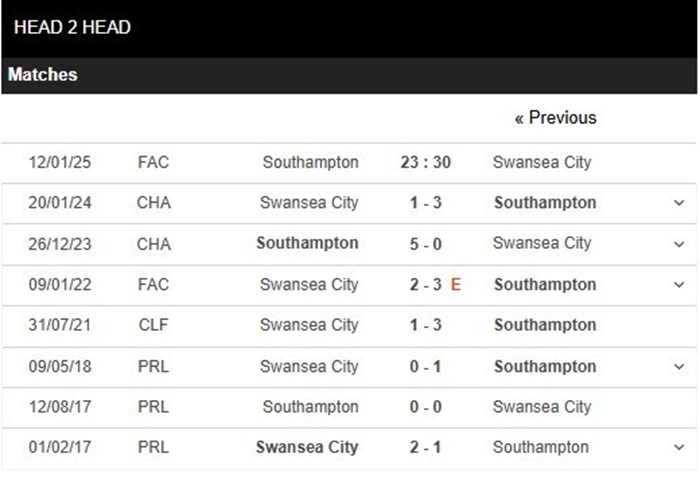Click the 2 - 1 score on 01/02/17

425,447
